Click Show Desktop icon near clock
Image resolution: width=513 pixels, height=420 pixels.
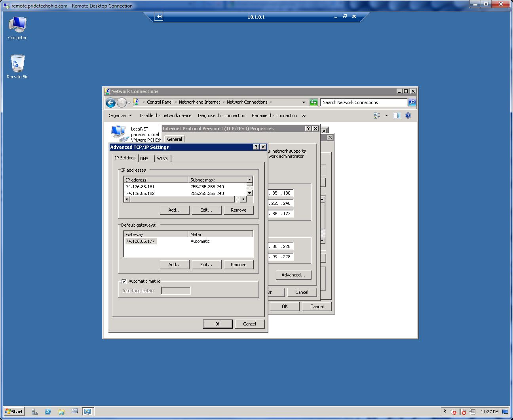pos(505,412)
